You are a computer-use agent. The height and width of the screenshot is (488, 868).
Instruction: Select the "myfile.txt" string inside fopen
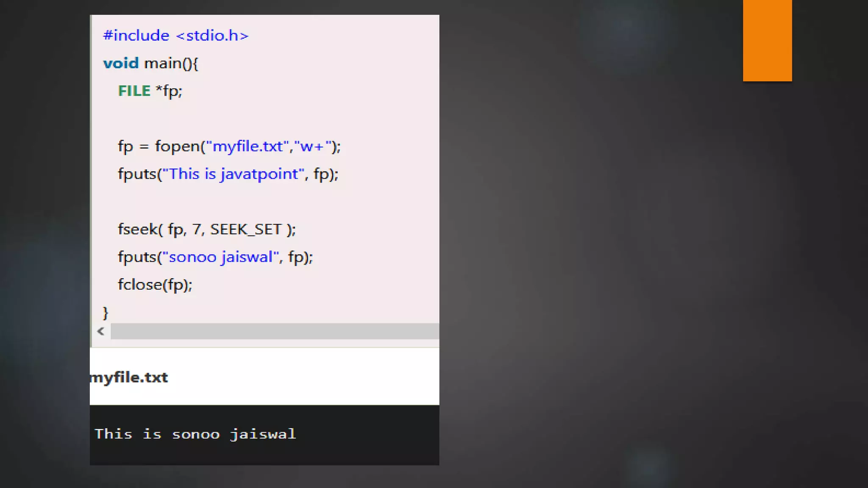[x=248, y=147]
